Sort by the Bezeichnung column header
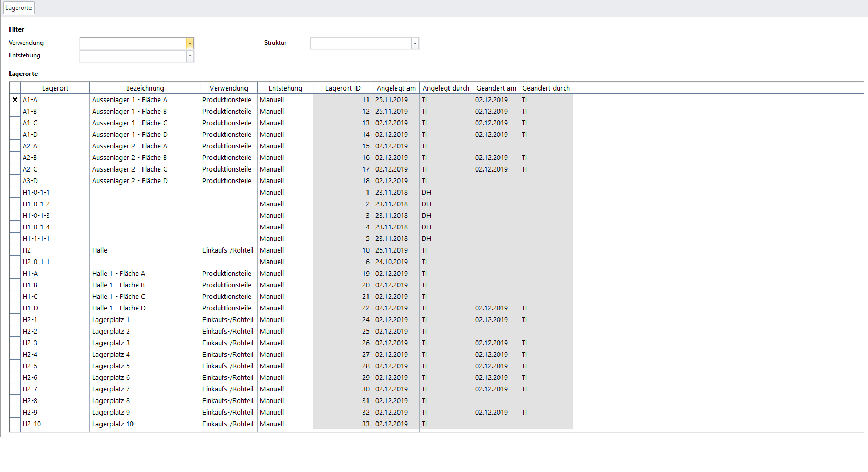 (x=145, y=88)
